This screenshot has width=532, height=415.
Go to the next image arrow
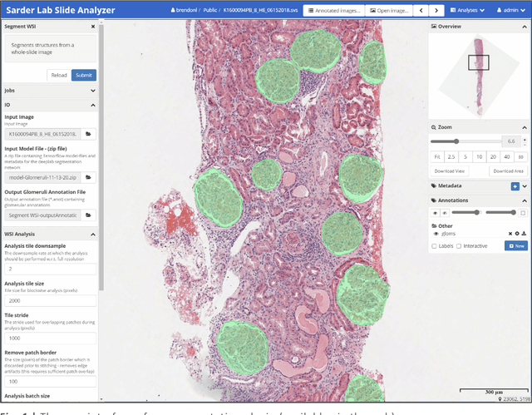click(x=438, y=11)
